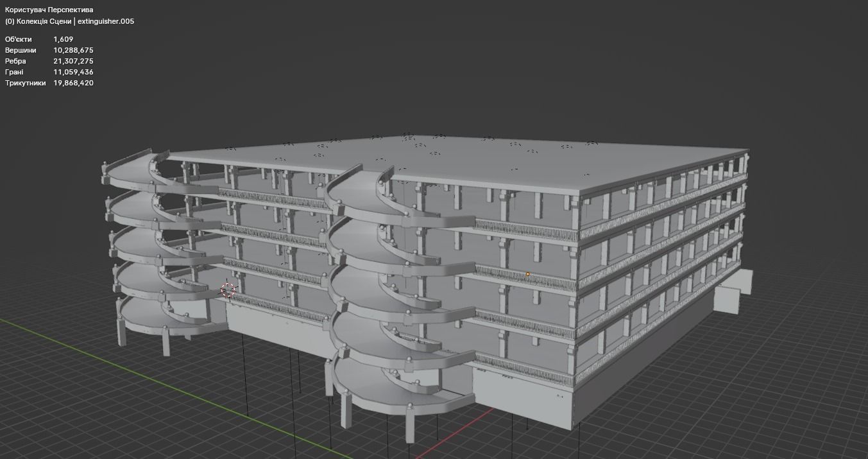
Task: Click the 'Колекція Сцени | extinguisher.005' overlay text
Action: click(75, 21)
